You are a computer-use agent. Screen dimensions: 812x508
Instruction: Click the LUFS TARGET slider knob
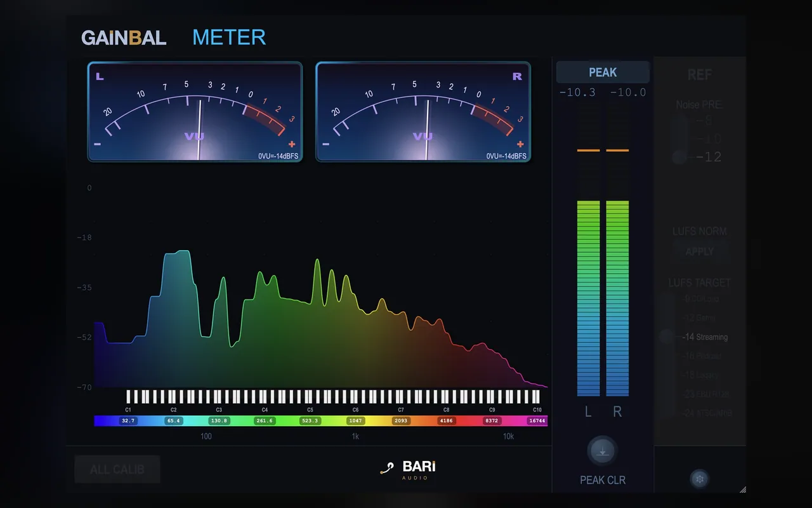[666, 337]
